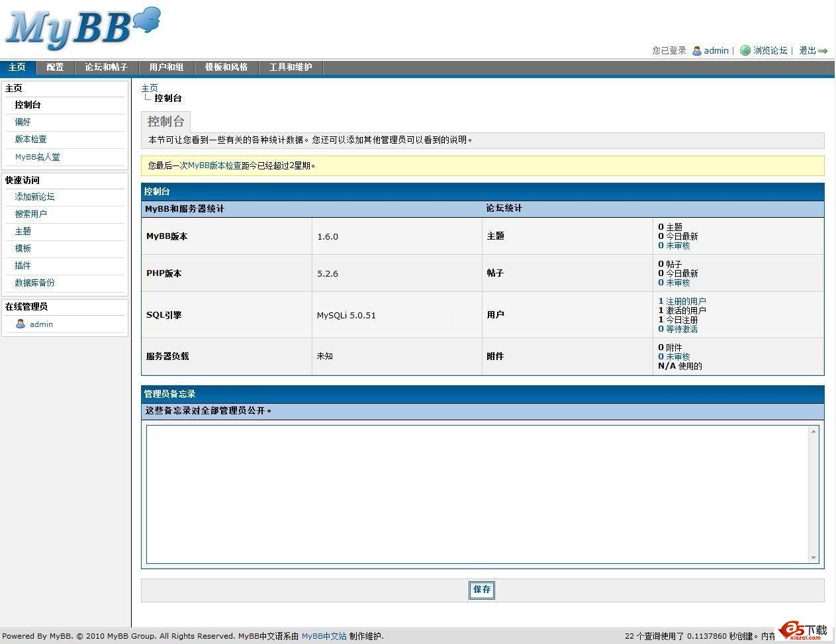
Task: Open 版本检查 in the sidebar
Action: 31,139
